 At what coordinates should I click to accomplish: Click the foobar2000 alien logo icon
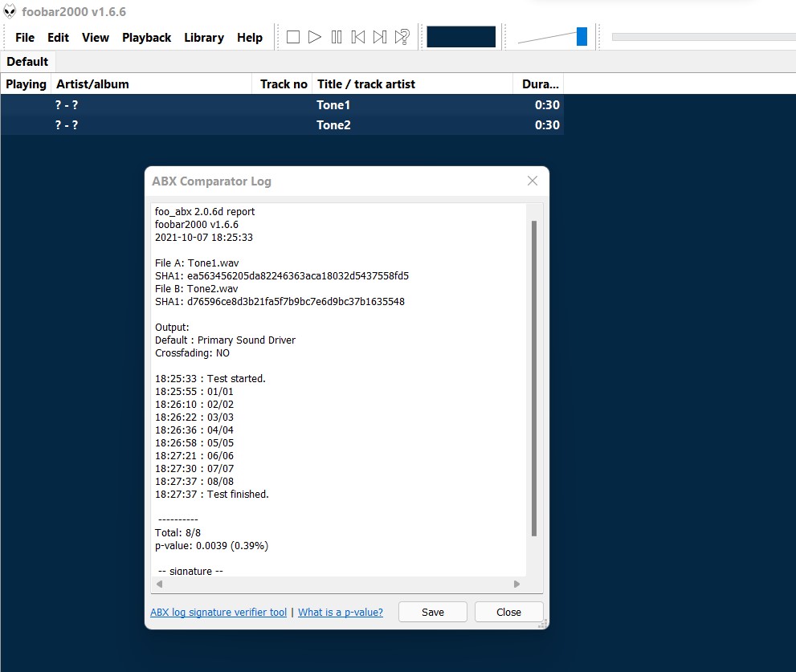(x=10, y=11)
